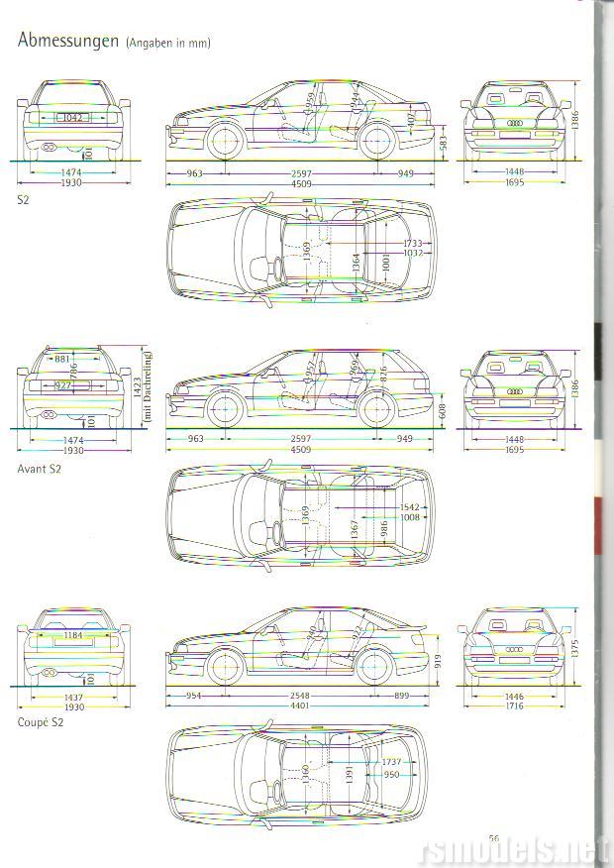The width and height of the screenshot is (614, 868).
Task: Click the Avant side view rear wheel
Action: click(376, 409)
